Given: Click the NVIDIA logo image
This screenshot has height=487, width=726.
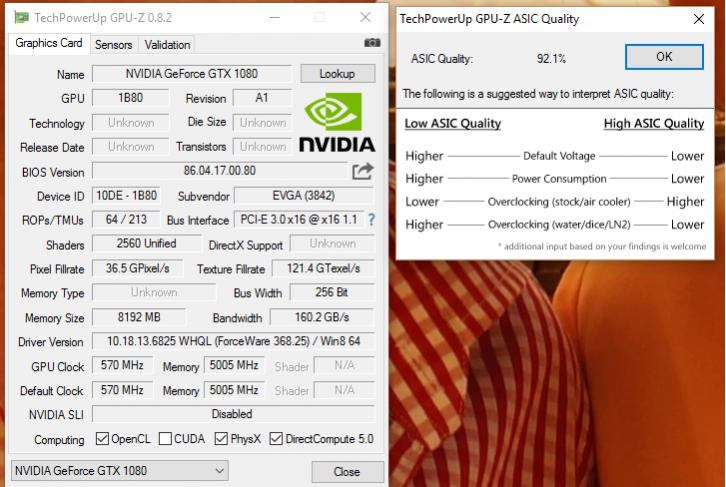Looking at the screenshot, I should [337, 122].
